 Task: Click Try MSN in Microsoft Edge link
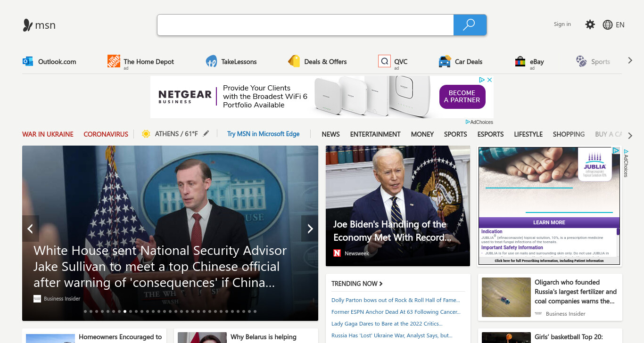point(263,134)
